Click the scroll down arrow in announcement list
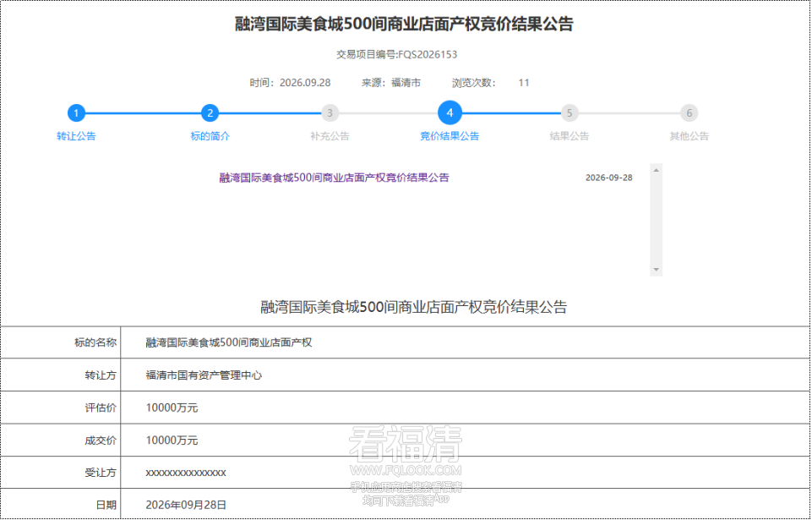 pyautogui.click(x=657, y=270)
